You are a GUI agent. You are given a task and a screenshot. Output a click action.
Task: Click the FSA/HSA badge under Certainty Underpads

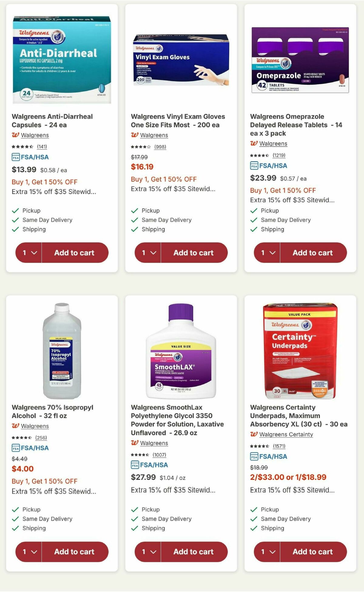tap(269, 456)
